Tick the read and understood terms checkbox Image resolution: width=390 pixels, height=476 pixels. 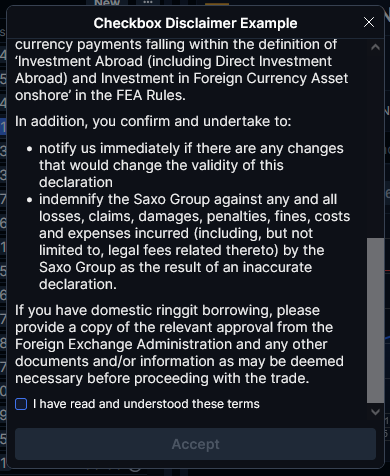coord(21,404)
